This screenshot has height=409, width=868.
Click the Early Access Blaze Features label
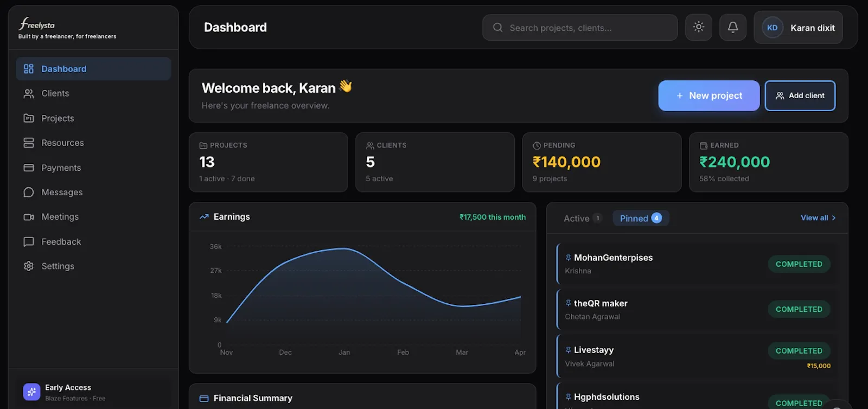(75, 398)
